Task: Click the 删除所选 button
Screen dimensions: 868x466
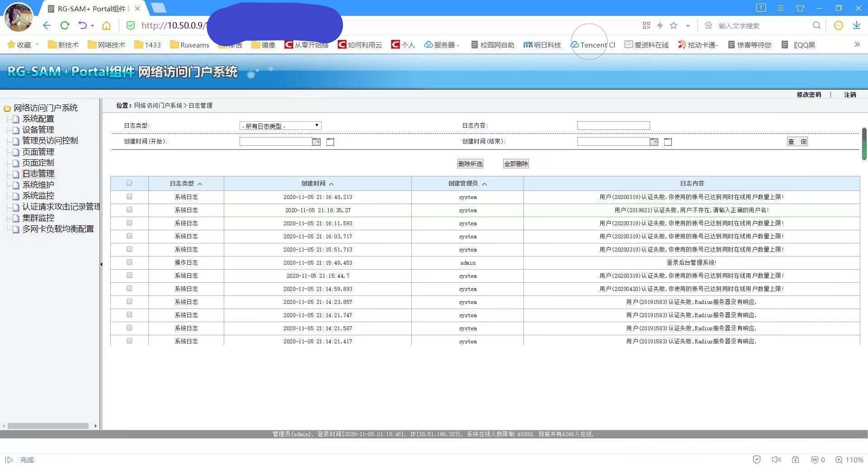Action: point(470,164)
